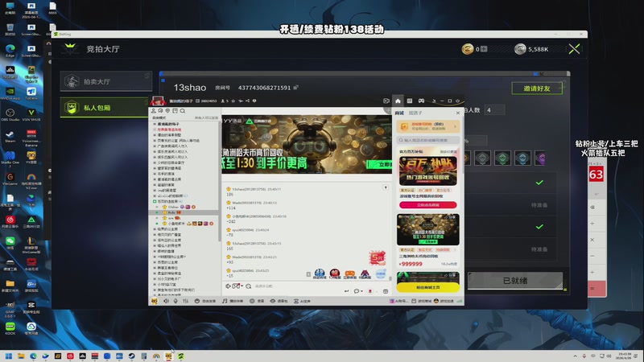Click the 已就绪 ready button

tap(515, 281)
